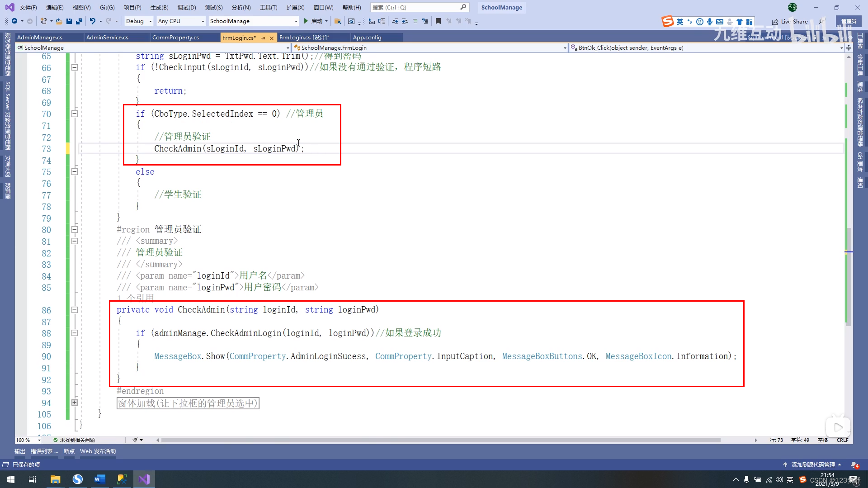Collapse CheckAdmin method at line 86
This screenshot has width=868, height=488.
click(75, 310)
